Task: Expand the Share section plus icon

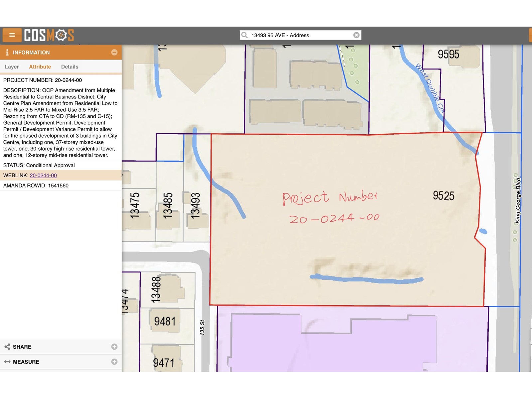Action: tap(114, 347)
